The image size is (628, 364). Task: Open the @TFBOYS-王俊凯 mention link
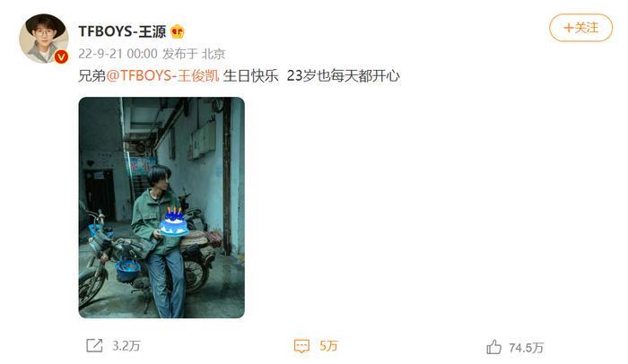(x=163, y=75)
